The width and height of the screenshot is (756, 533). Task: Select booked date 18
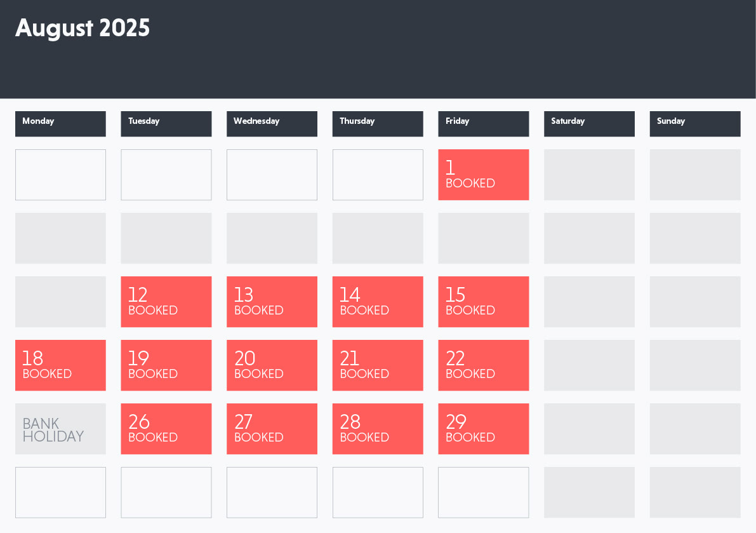(x=60, y=365)
